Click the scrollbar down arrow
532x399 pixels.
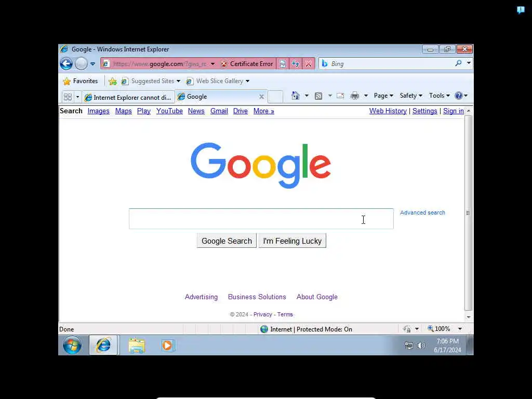click(x=468, y=317)
